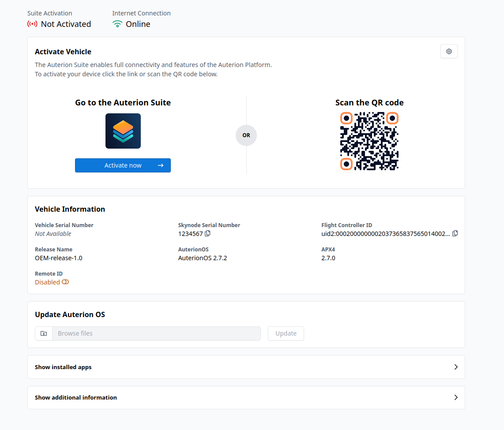Open the Show additional information section
Image resolution: width=504 pixels, height=430 pixels.
(246, 397)
